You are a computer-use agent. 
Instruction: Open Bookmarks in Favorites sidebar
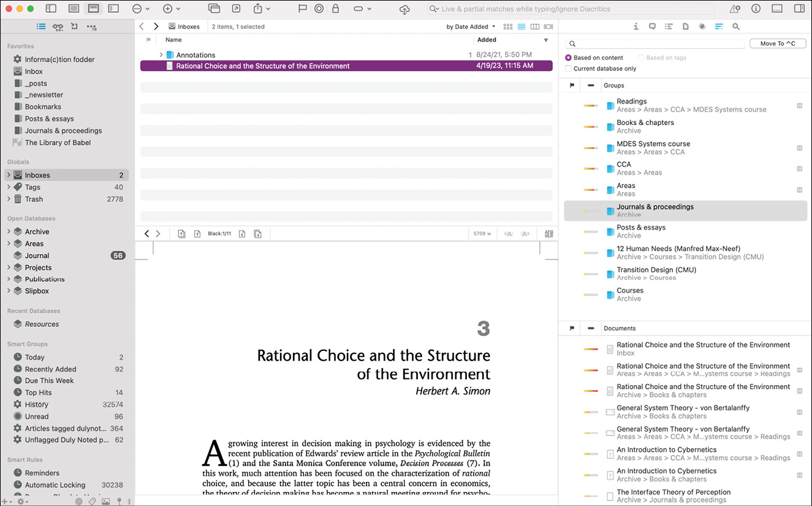pyautogui.click(x=42, y=107)
